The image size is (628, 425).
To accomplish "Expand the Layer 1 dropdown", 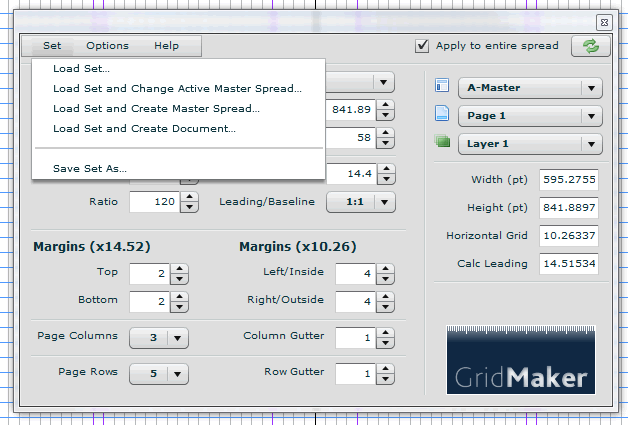I will point(530,144).
